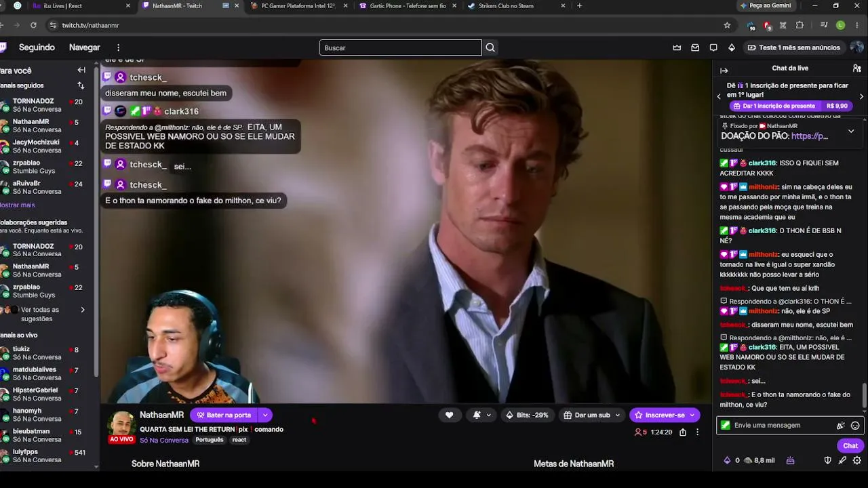Open the Navegar browse page
This screenshot has width=868, height=488.
pos(85,47)
